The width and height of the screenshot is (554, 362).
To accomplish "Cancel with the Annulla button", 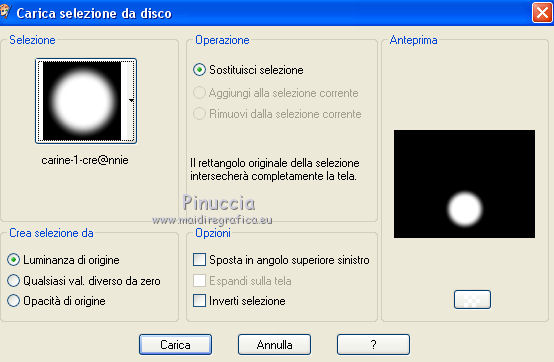I will (x=275, y=344).
